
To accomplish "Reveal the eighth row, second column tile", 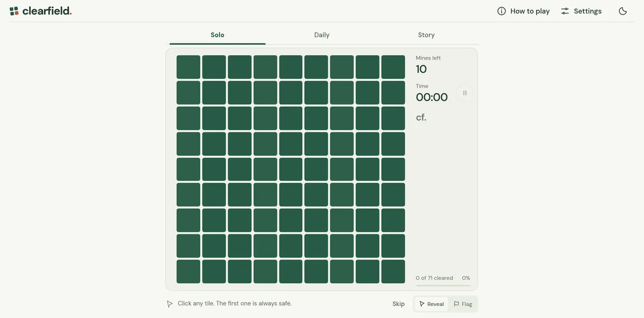I will pyautogui.click(x=214, y=246).
